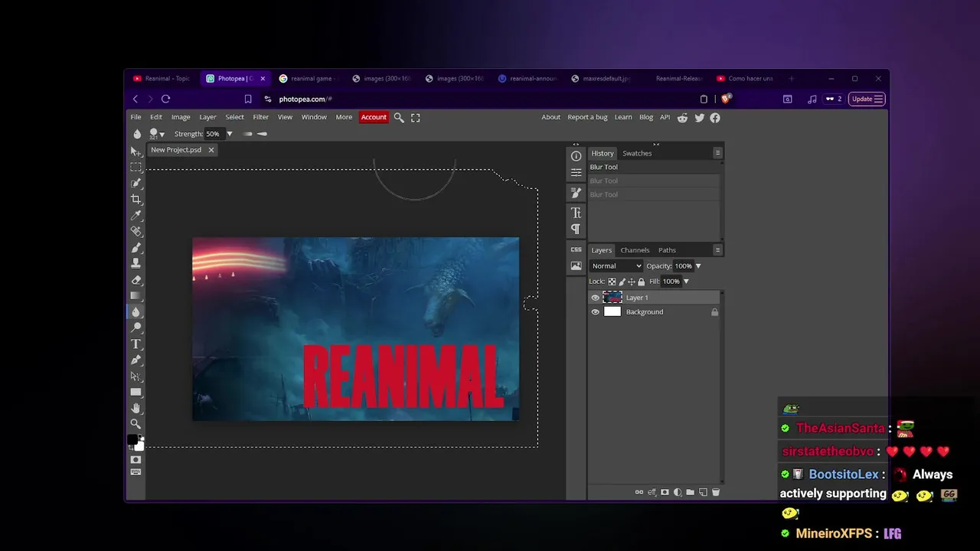Expand the Opacity slider arrow
The image size is (980, 551).
698,266
